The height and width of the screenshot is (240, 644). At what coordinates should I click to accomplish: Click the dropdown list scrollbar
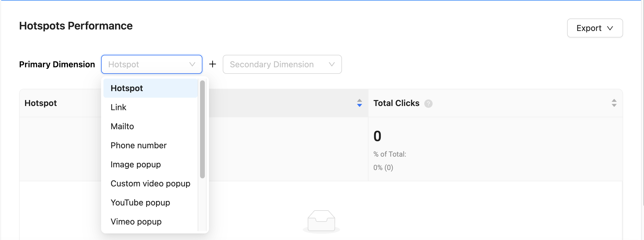coord(202,129)
